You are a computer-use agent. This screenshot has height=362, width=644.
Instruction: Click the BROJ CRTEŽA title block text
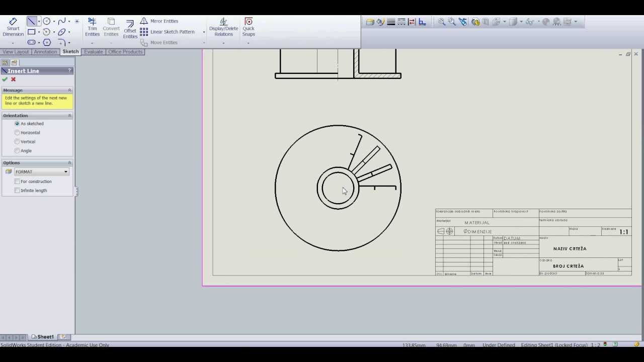point(568,266)
